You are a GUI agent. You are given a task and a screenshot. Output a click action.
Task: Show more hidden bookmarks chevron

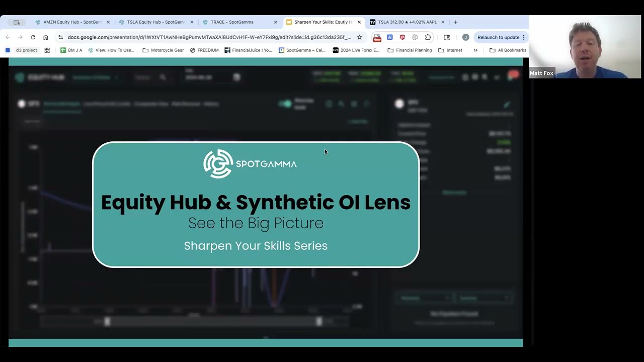(475, 50)
